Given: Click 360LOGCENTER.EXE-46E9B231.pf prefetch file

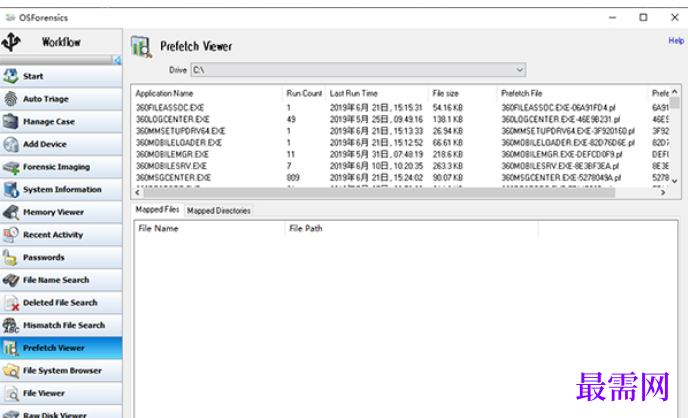Looking at the screenshot, I should tap(560, 119).
